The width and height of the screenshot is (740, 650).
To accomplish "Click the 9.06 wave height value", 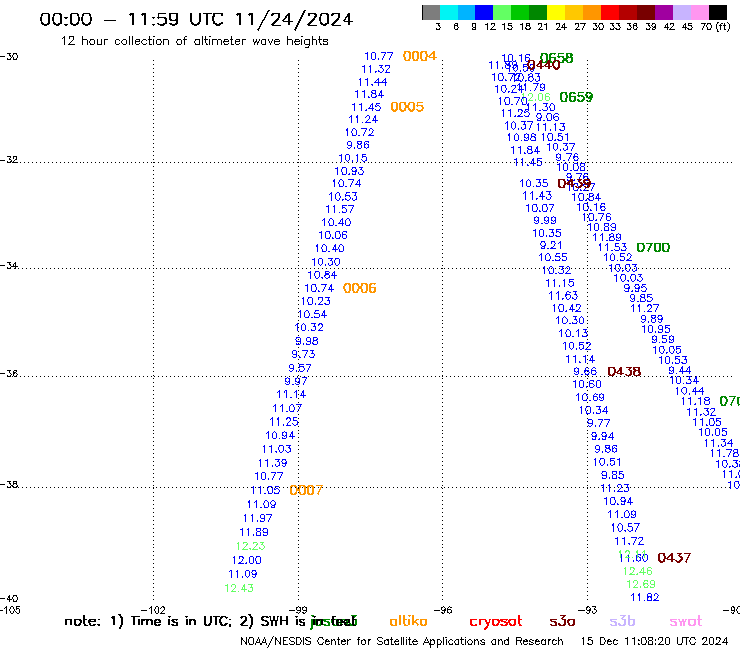I will tap(547, 117).
